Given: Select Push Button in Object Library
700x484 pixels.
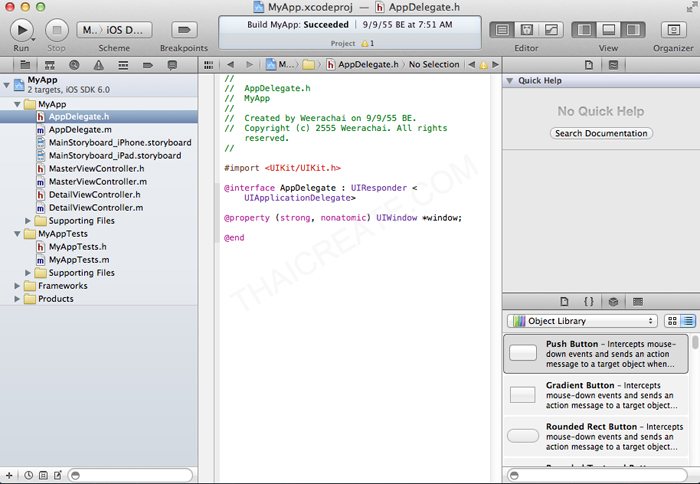Looking at the screenshot, I should [x=596, y=354].
